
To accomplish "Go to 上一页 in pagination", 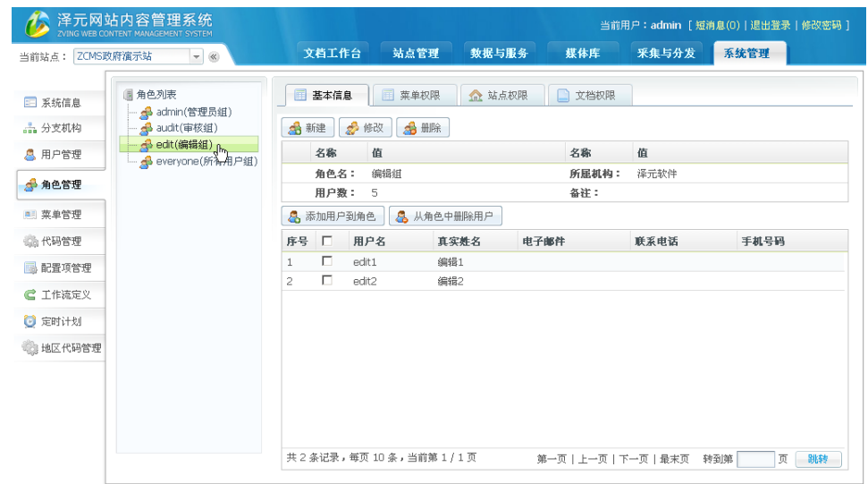I will click(x=593, y=459).
